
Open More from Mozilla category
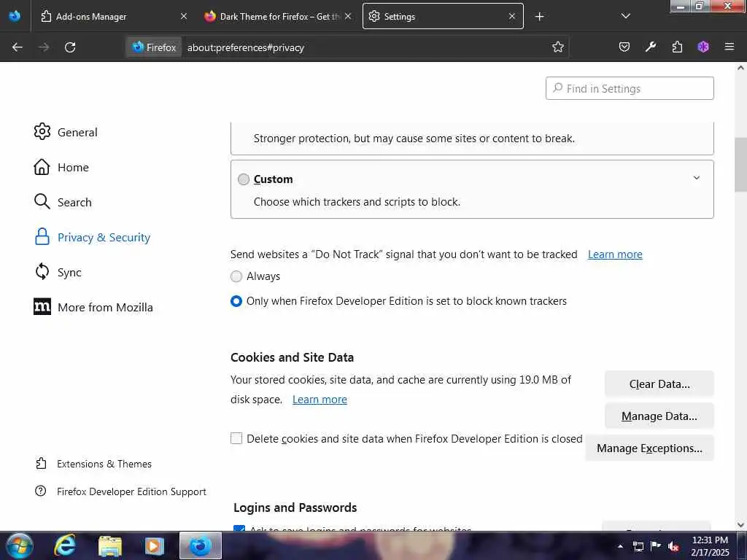pos(93,307)
